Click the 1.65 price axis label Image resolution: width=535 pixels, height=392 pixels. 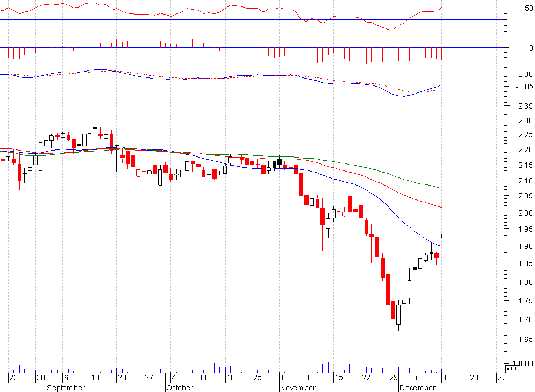point(525,339)
